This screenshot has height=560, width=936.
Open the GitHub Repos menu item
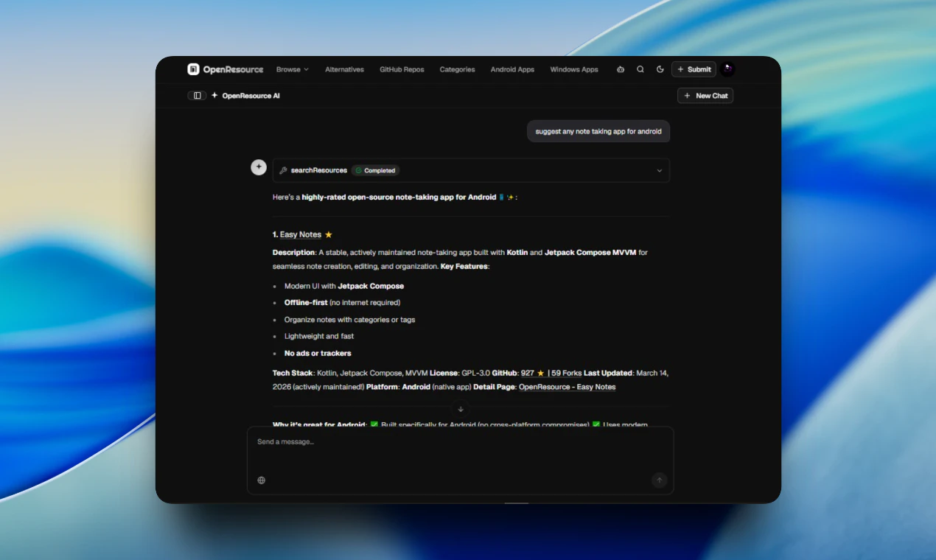tap(402, 69)
